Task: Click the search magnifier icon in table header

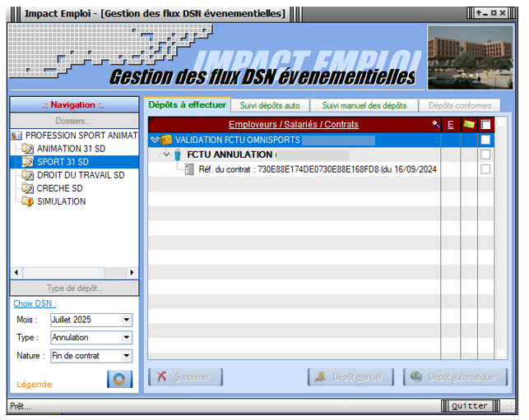Action: click(x=435, y=124)
